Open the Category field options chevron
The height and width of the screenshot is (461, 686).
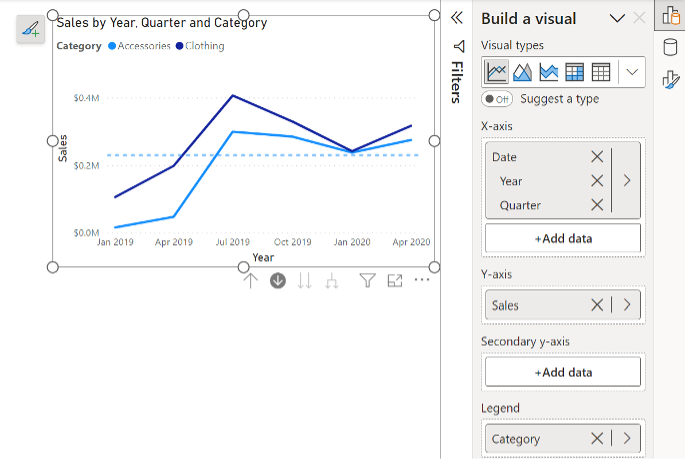pyautogui.click(x=627, y=438)
